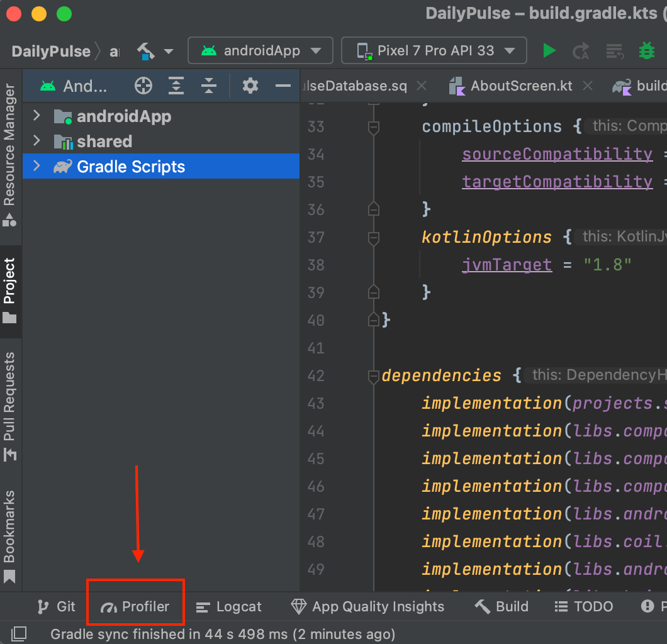This screenshot has width=667, height=644.
Task: Click the build hammer icon in toolbar
Action: coord(146,51)
